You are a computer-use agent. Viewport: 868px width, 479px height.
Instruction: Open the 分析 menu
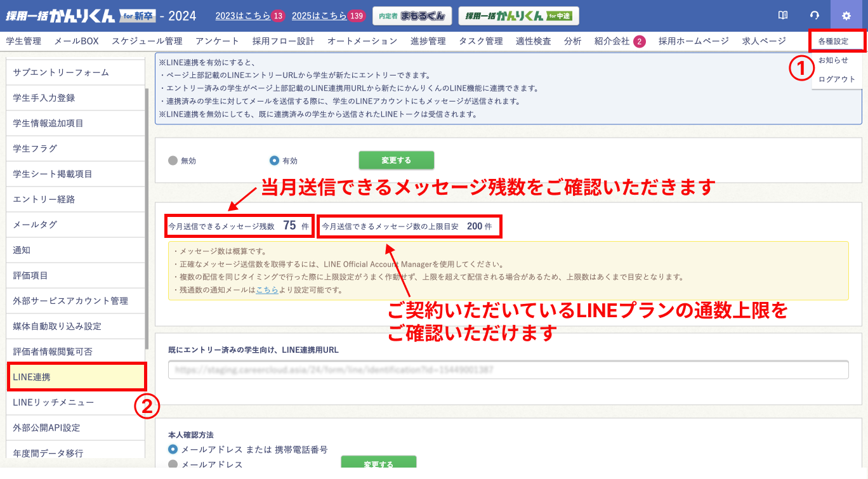(x=572, y=41)
